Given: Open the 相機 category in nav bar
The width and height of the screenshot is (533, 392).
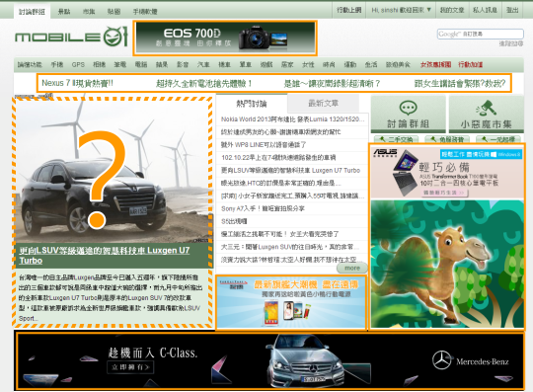Looking at the screenshot, I should (100, 64).
